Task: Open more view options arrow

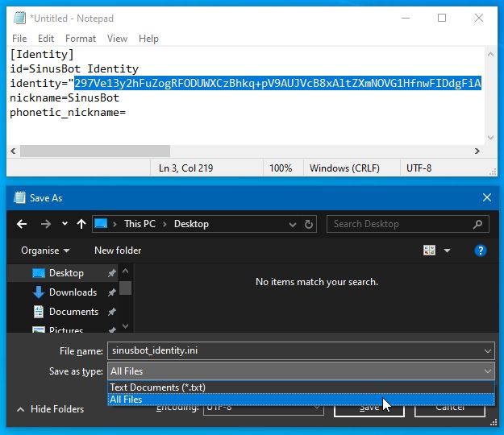Action: point(447,251)
